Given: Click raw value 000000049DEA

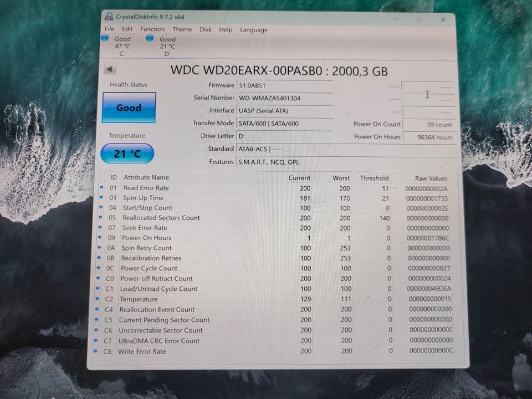Looking at the screenshot, I should [x=429, y=289].
